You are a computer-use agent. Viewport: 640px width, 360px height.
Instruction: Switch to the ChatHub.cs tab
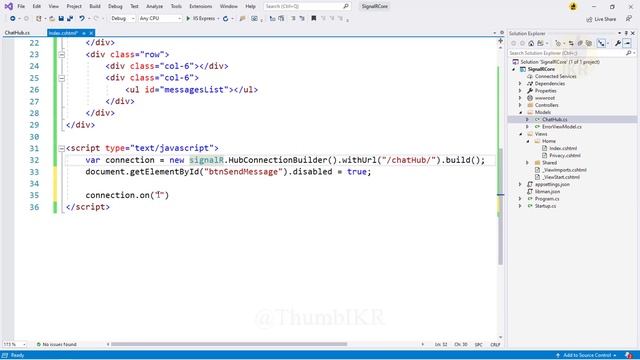pos(17,33)
